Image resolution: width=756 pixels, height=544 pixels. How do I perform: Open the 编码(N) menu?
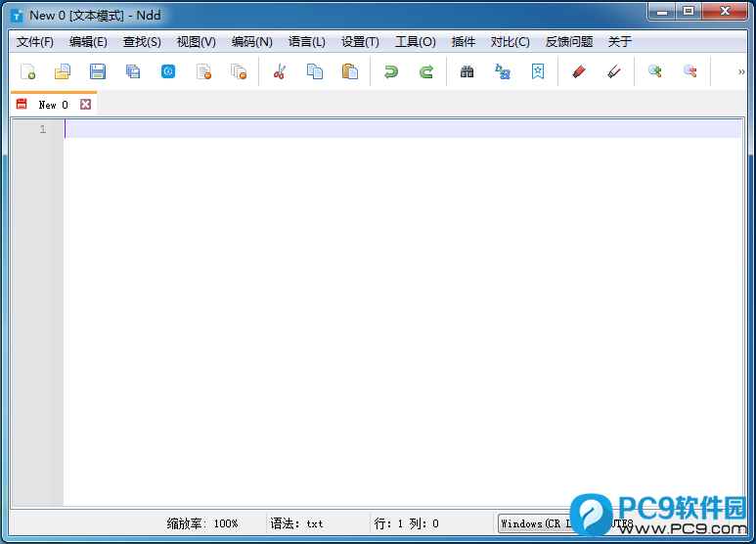pos(251,42)
